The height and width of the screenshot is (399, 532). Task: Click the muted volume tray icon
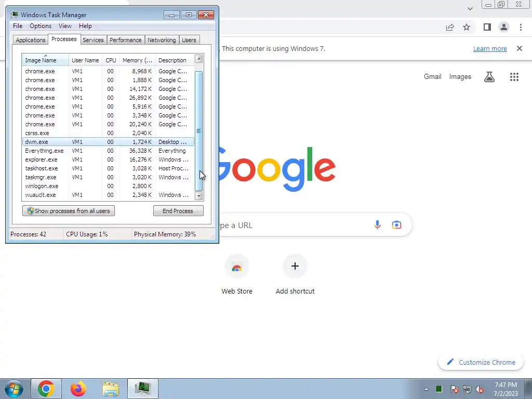(480, 389)
